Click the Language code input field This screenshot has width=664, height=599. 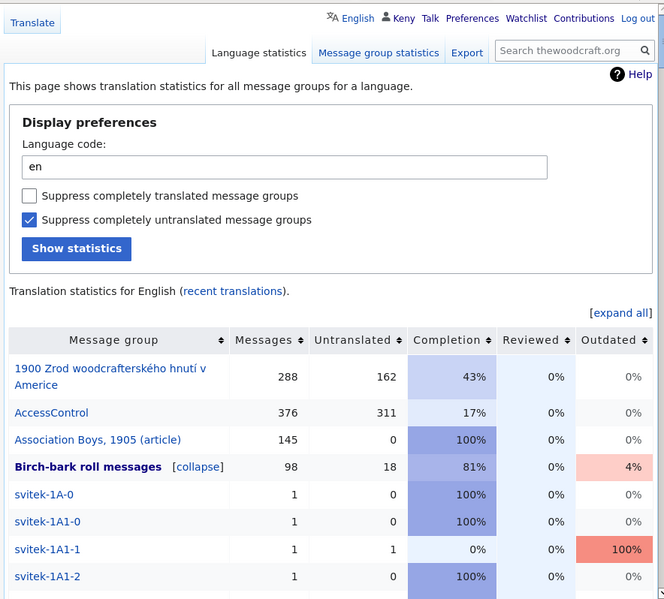tap(285, 167)
